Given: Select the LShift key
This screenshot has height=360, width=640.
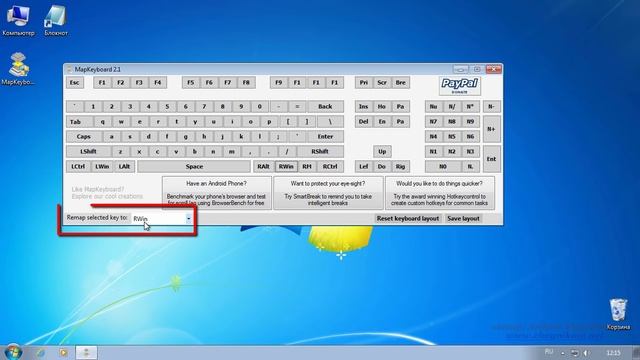Looking at the screenshot, I should coord(88,151).
